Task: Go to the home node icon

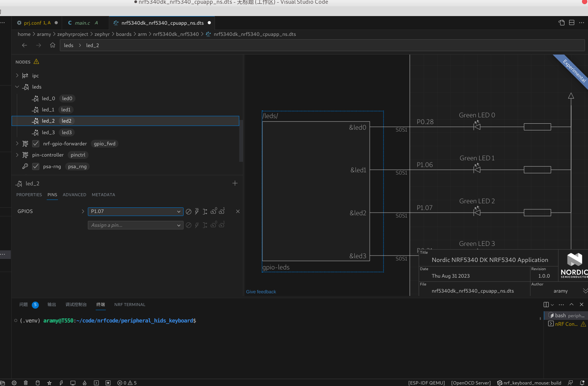Action: [x=53, y=45]
